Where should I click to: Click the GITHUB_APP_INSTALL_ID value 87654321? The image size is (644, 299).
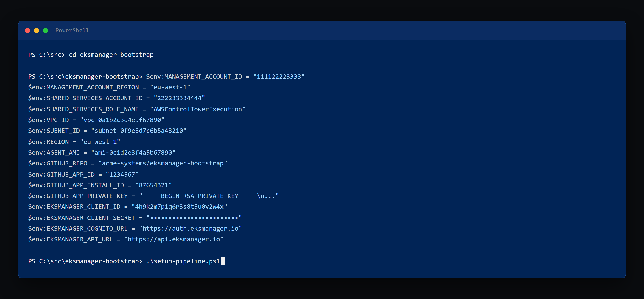(153, 185)
